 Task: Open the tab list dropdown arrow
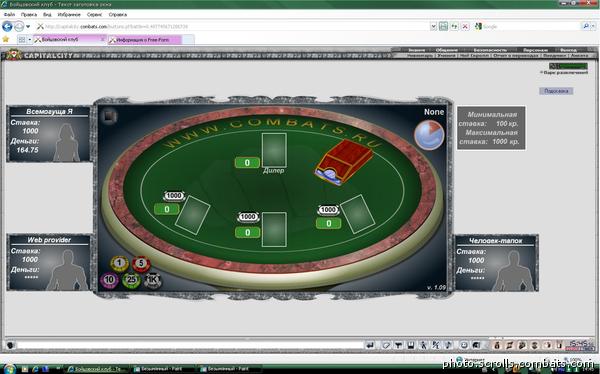point(29,40)
